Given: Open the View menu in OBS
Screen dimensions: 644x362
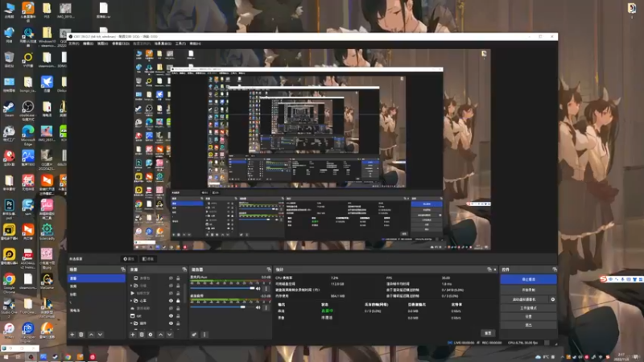Looking at the screenshot, I should (x=102, y=43).
